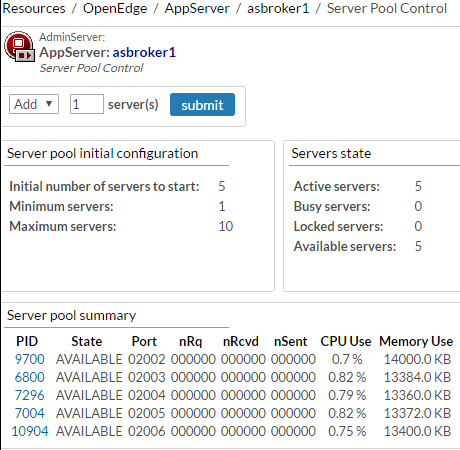Select port value 02004
Viewport: 460px width, 450px height.
147,395
